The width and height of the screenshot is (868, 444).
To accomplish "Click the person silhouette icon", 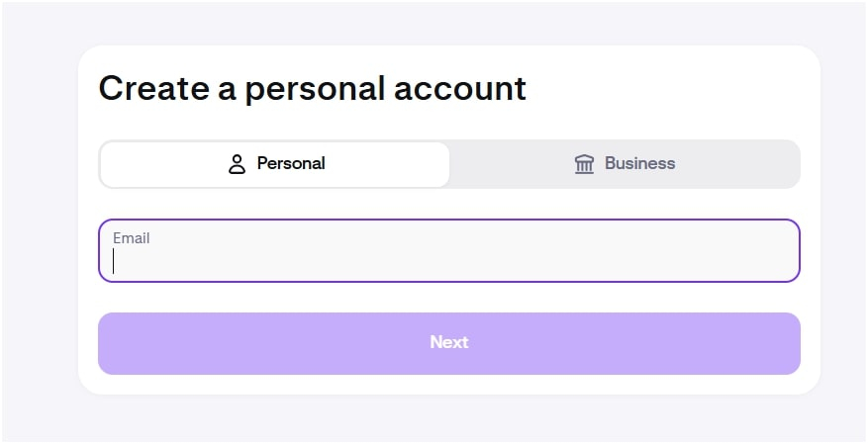I will point(237,164).
